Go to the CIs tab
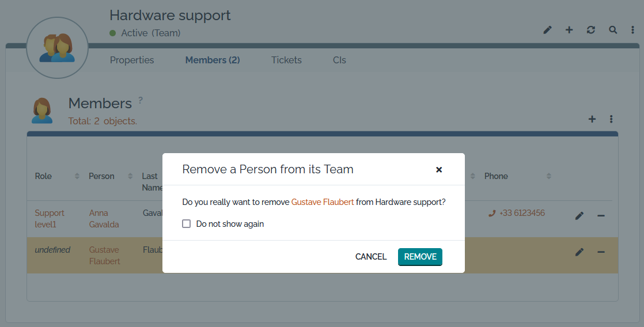644x327 pixels. click(x=339, y=60)
